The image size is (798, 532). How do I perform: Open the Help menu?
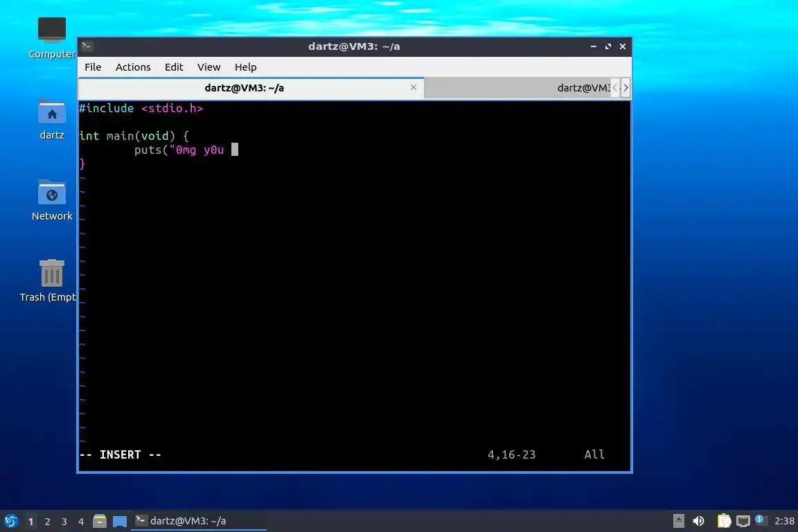coord(245,67)
